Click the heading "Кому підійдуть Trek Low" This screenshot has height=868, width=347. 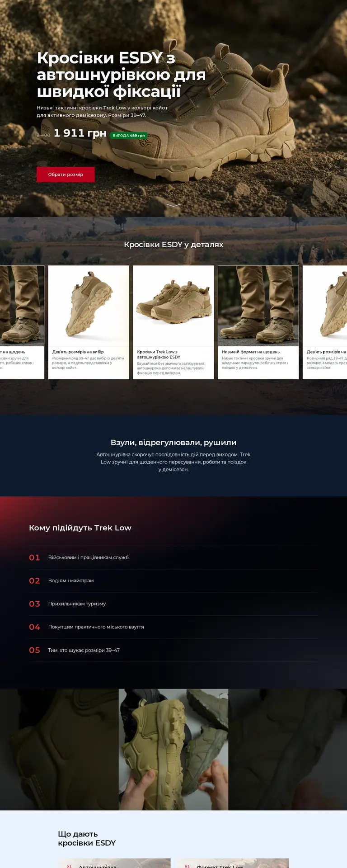(80, 528)
